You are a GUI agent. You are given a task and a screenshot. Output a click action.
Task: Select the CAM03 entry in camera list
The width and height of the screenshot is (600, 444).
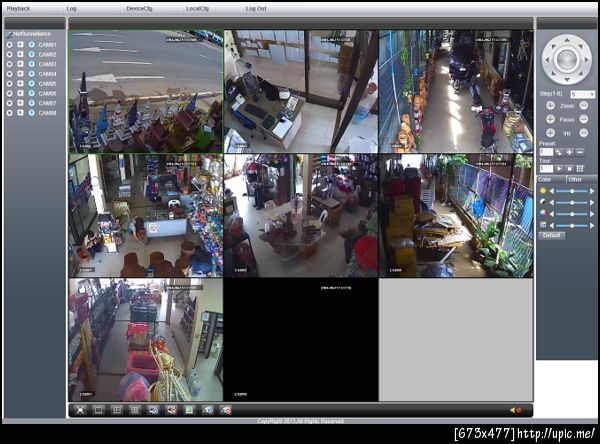pos(47,64)
